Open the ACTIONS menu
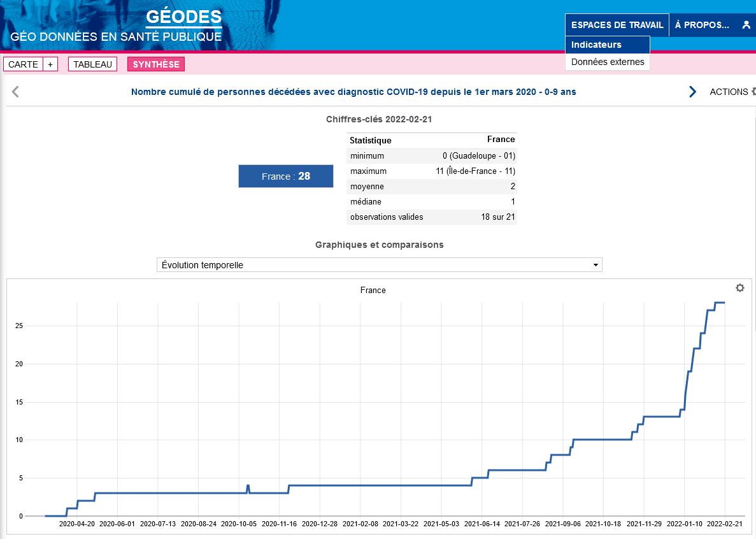The image size is (756, 539). (x=732, y=92)
